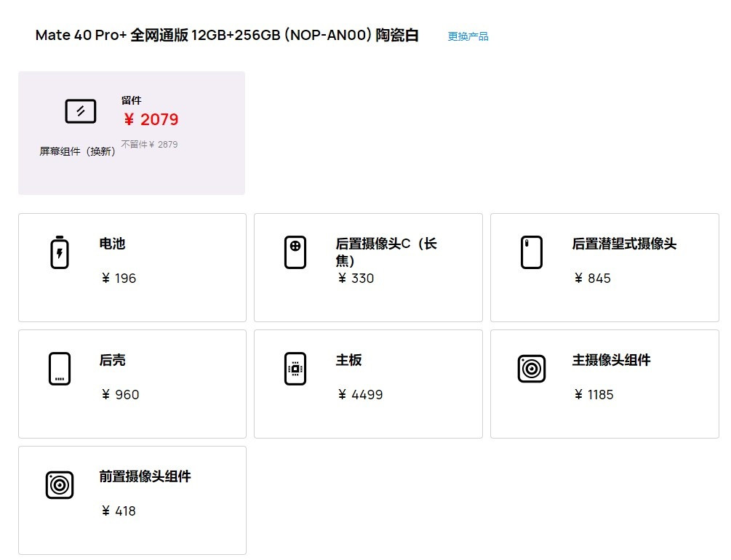The width and height of the screenshot is (731, 560).
Task: Click the Mate 40 Pro+ product title
Action: point(227,35)
